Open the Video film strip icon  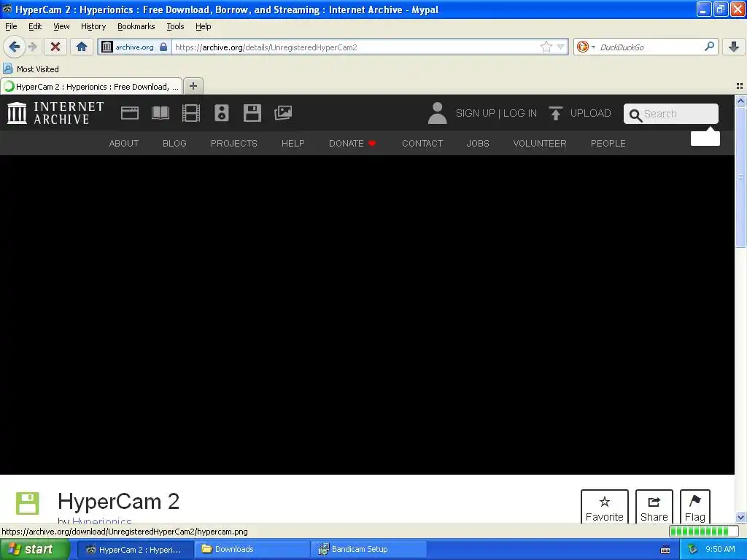pyautogui.click(x=191, y=113)
